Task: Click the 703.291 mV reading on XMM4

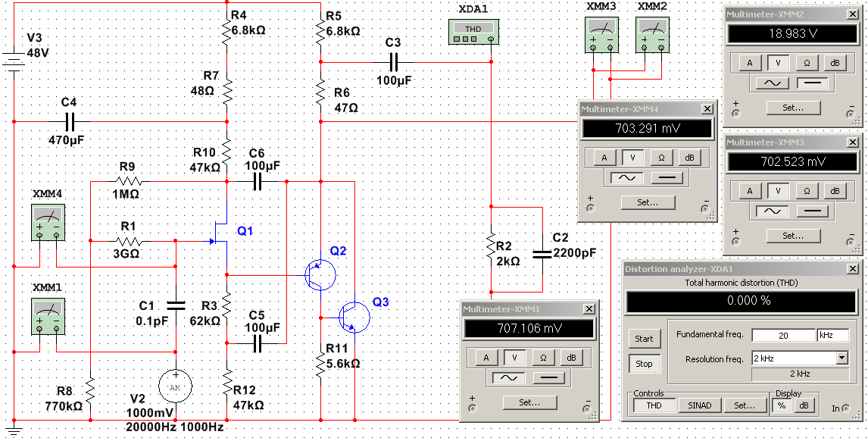Action: click(x=648, y=129)
